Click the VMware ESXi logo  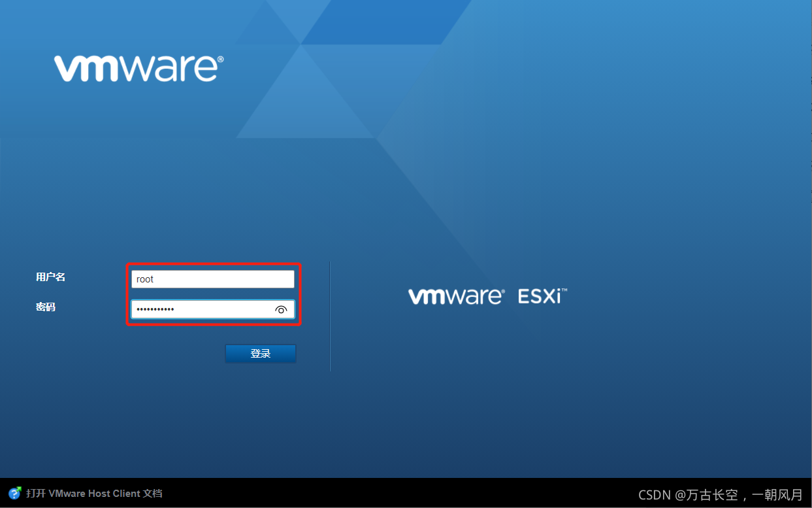(x=488, y=296)
